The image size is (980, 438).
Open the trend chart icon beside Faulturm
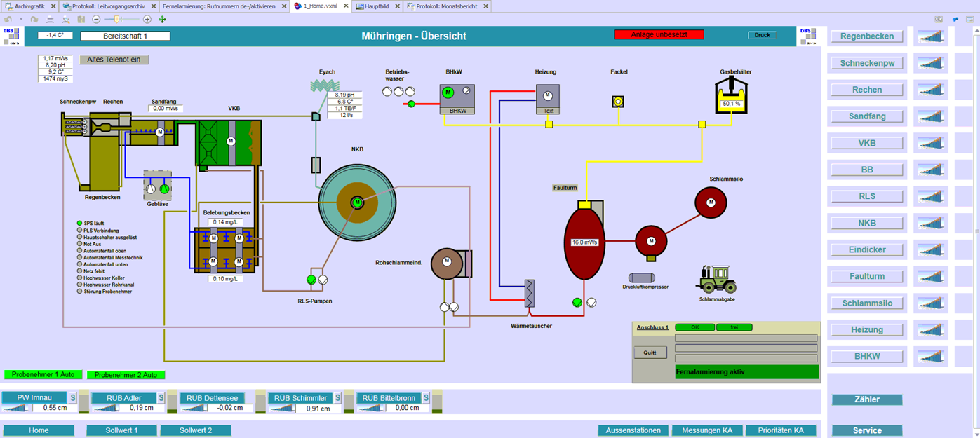click(931, 277)
